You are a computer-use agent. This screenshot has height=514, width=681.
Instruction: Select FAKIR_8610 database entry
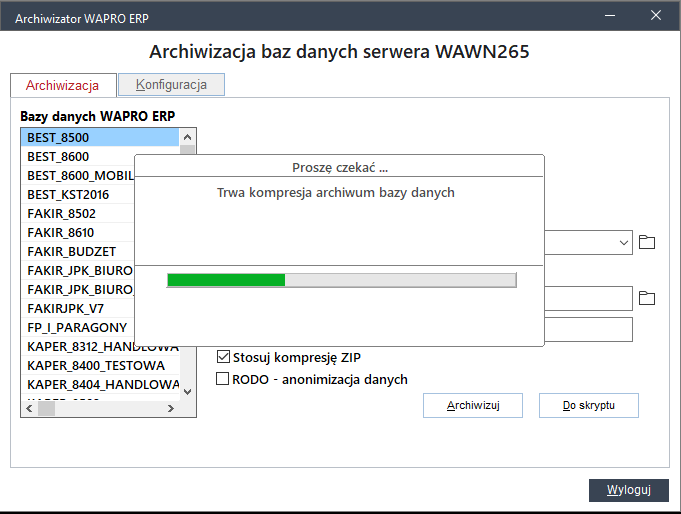(x=78, y=232)
